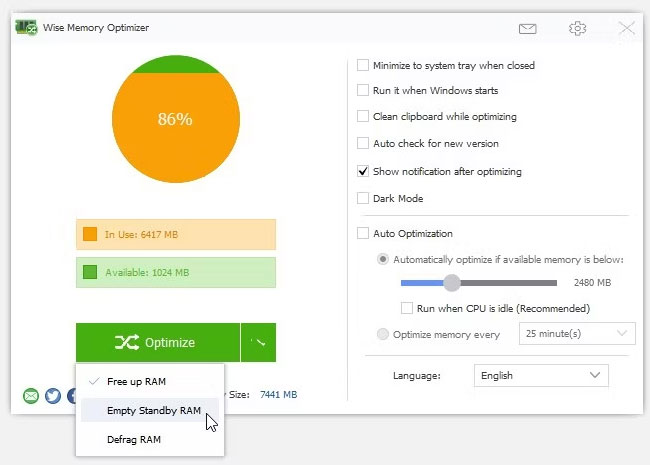The width and height of the screenshot is (650, 465).
Task: Open the English language dropdown
Action: [x=541, y=375]
